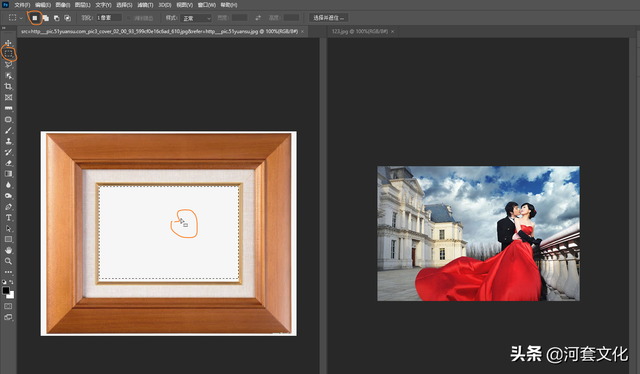Viewport: 640px width, 374px height.
Task: Open the extra tools ellipsis menu
Action: point(8,272)
